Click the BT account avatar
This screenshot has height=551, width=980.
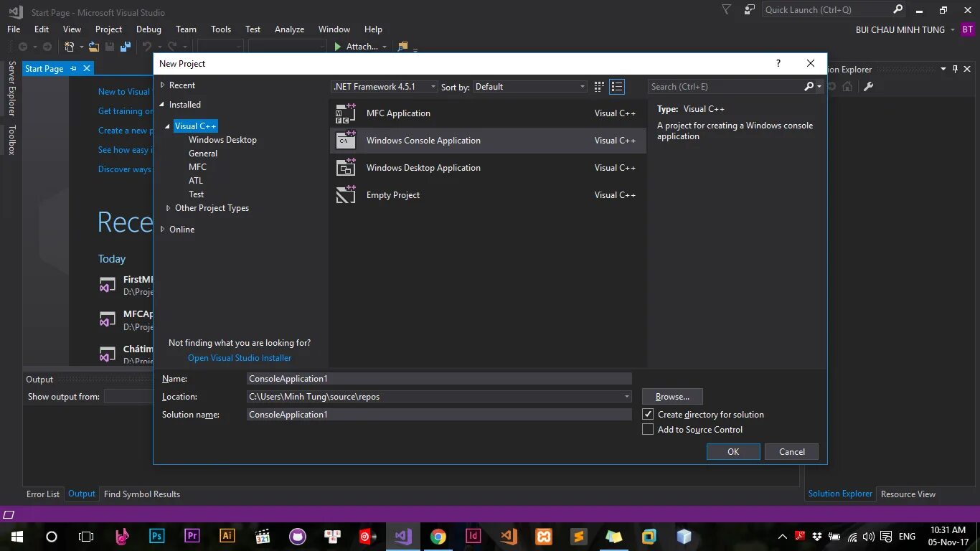[968, 29]
